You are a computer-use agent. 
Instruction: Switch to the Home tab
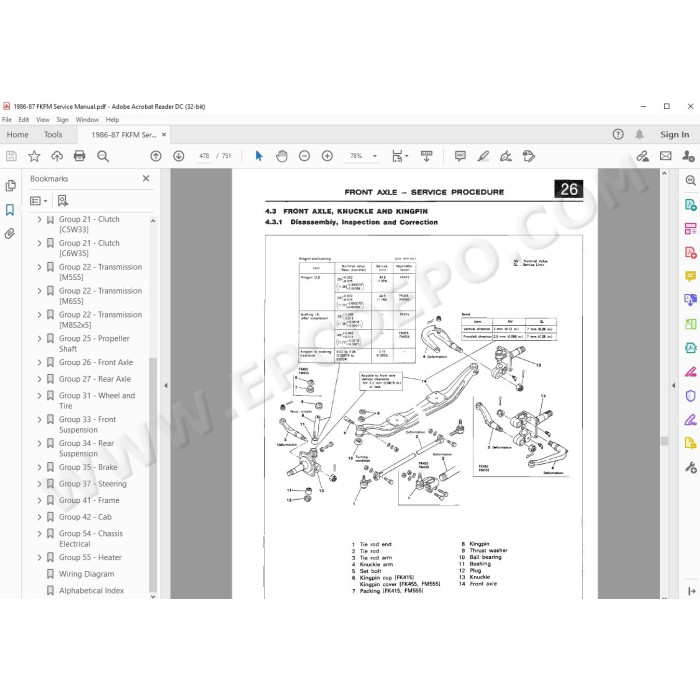coord(17,134)
